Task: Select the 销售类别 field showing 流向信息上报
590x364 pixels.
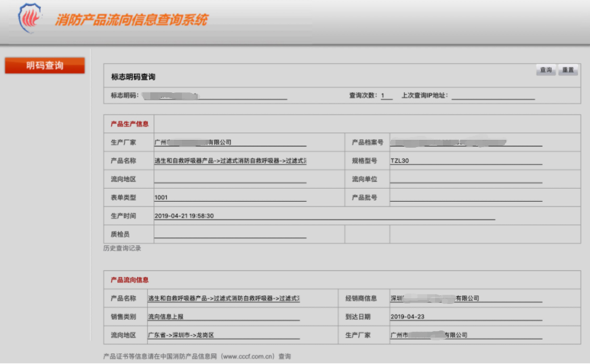Action: (223, 317)
